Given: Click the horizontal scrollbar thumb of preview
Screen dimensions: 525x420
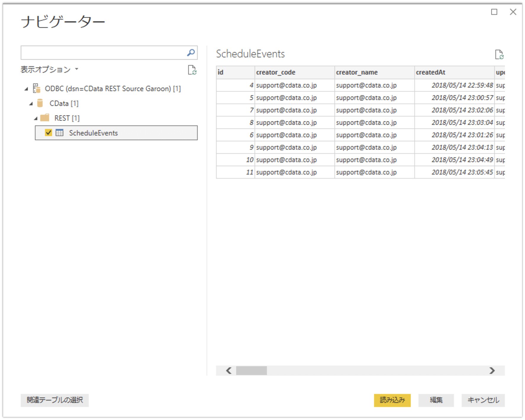Looking at the screenshot, I should point(251,371).
